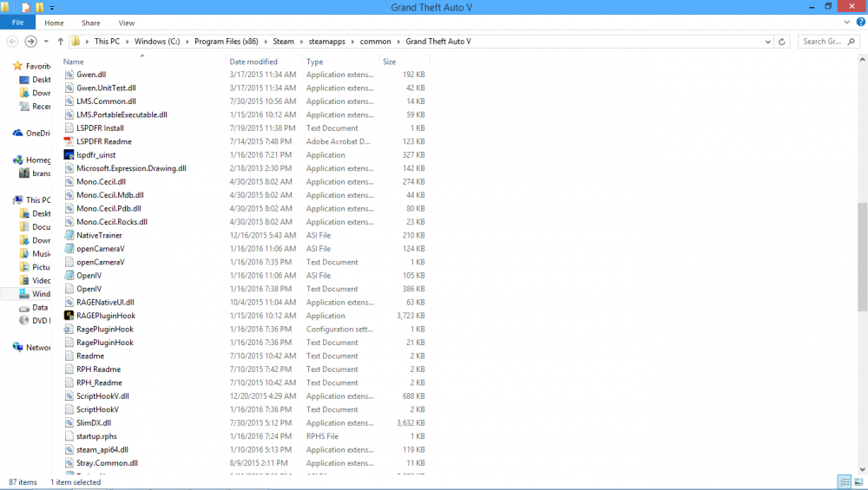Screen dimensions: 868x490
Task: Select the LSPDFR Install text document icon
Action: [69, 127]
